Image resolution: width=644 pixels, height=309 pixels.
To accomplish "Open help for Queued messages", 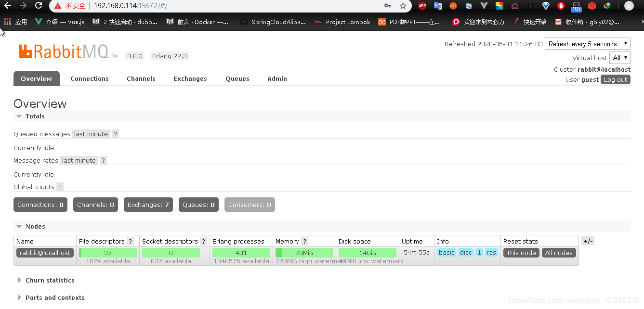I will [115, 134].
